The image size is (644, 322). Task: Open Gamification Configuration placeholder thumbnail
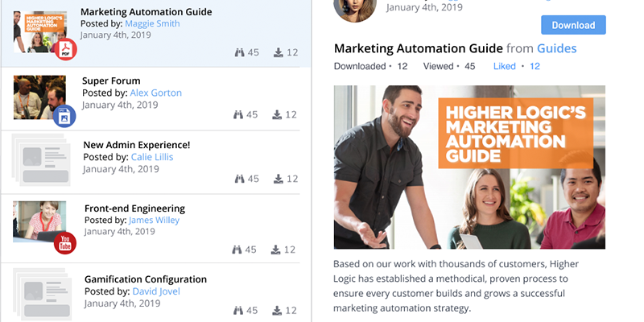point(43,294)
